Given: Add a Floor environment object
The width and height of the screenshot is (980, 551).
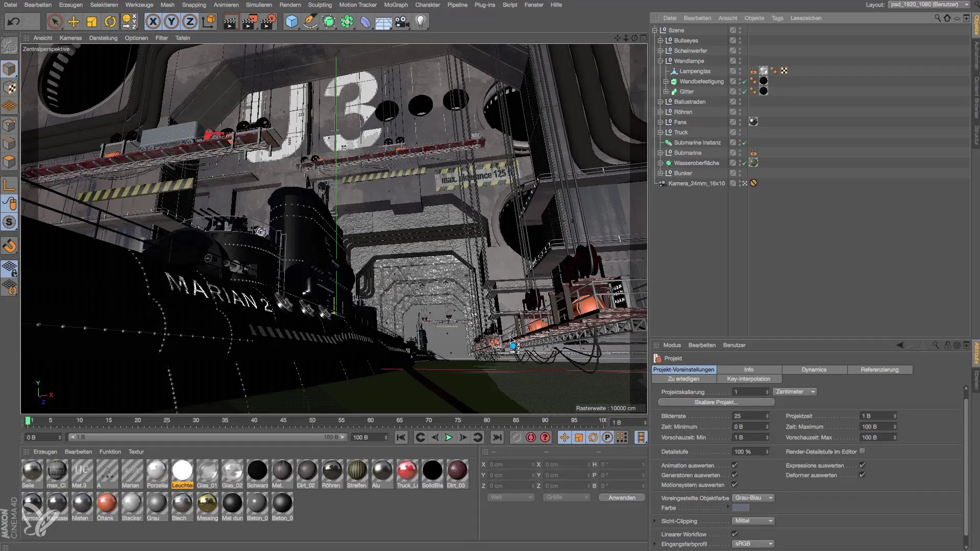Looking at the screenshot, I should point(383,21).
